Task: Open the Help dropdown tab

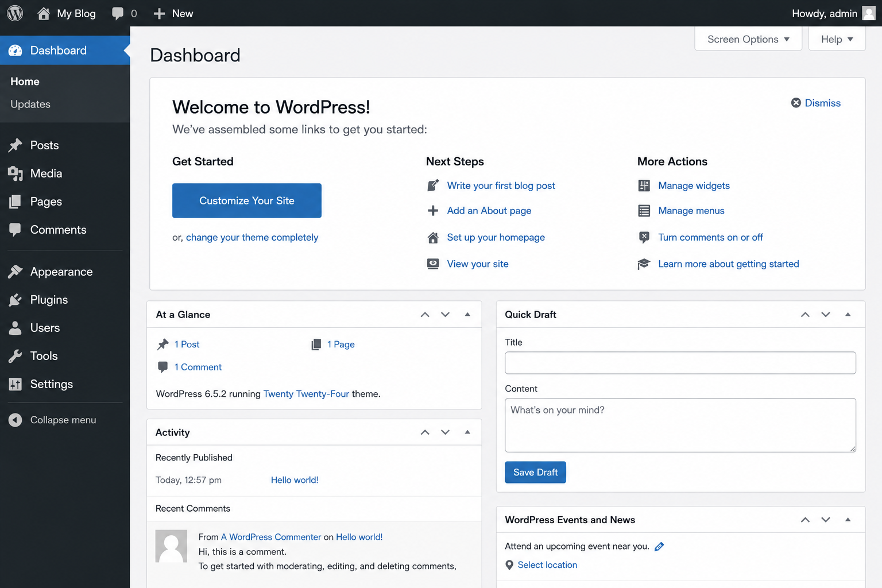Action: (x=837, y=39)
